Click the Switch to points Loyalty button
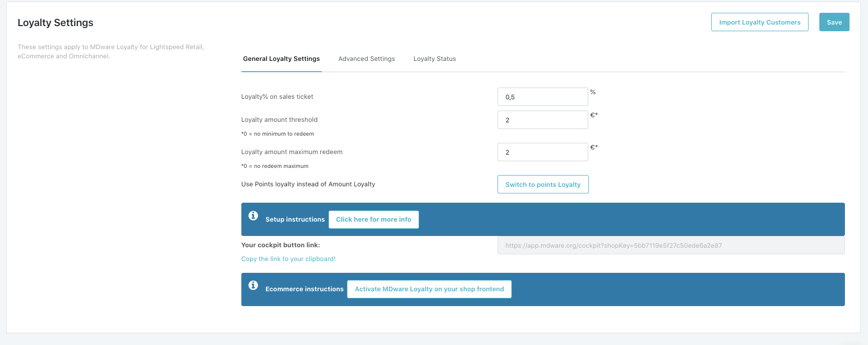The height and width of the screenshot is (345, 868). point(543,184)
